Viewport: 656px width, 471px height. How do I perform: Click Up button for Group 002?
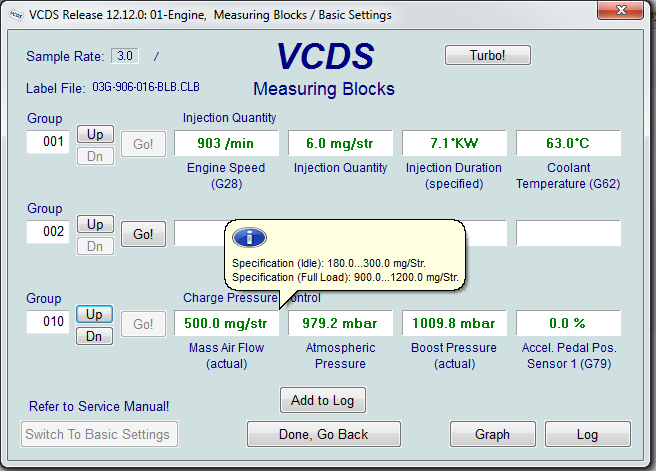95,224
